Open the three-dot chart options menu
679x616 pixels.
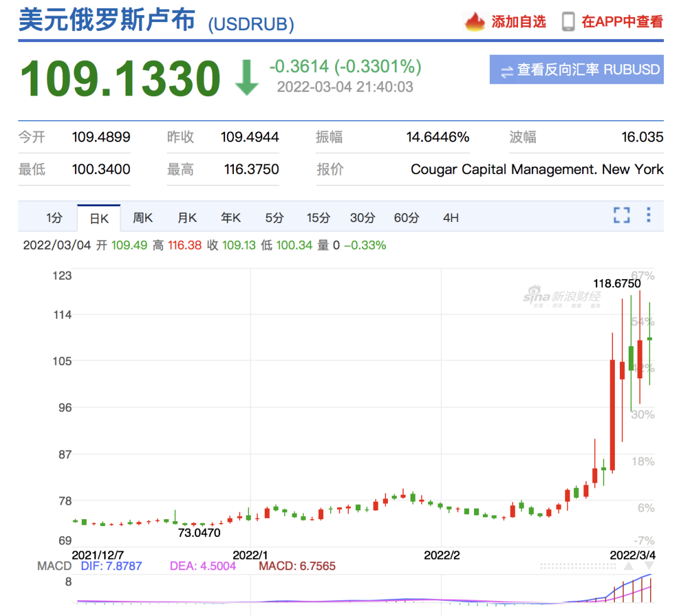[648, 215]
